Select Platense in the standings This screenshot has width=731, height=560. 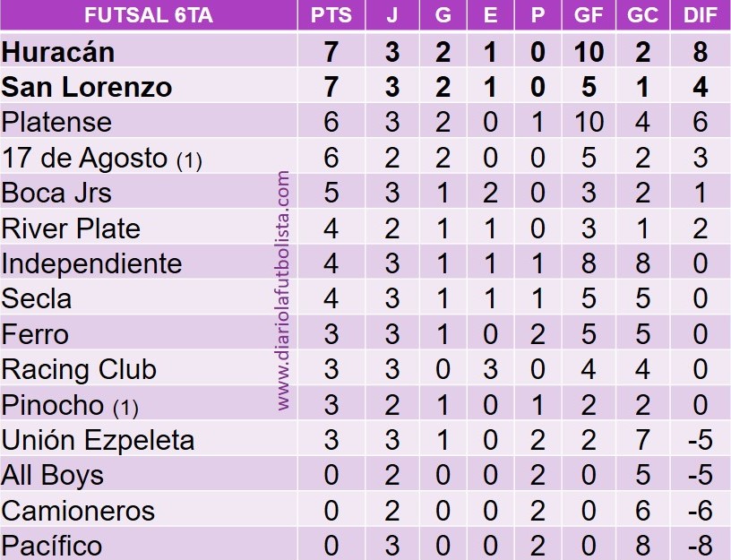point(56,122)
